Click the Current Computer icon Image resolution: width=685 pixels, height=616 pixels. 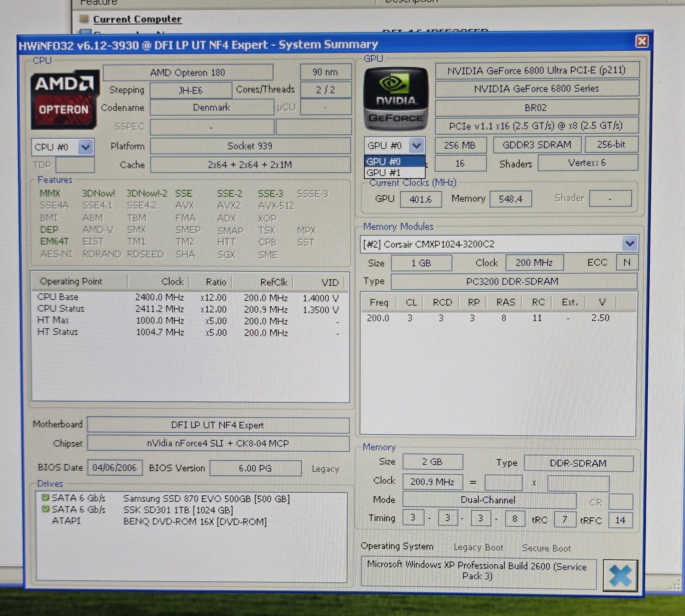click(83, 19)
